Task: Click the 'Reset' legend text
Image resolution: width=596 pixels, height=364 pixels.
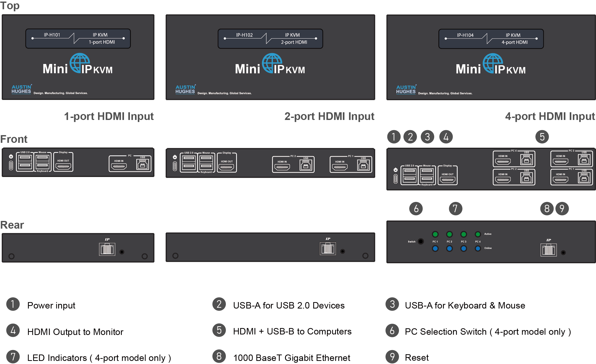Action: [x=417, y=358]
